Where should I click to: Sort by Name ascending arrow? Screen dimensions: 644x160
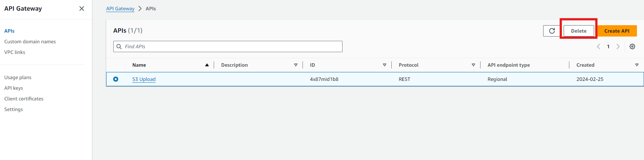pyautogui.click(x=207, y=65)
